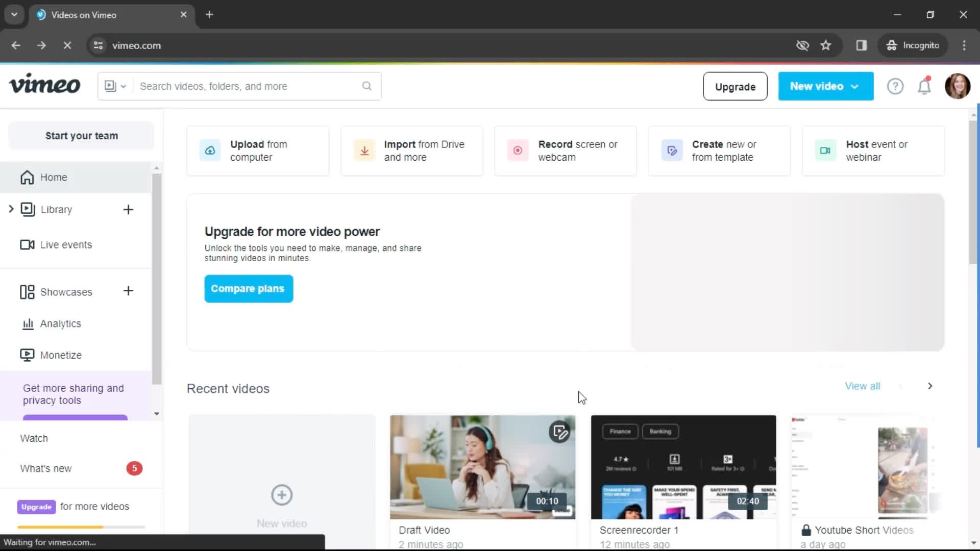The height and width of the screenshot is (551, 980).
Task: Open the search type dropdown
Action: [115, 86]
